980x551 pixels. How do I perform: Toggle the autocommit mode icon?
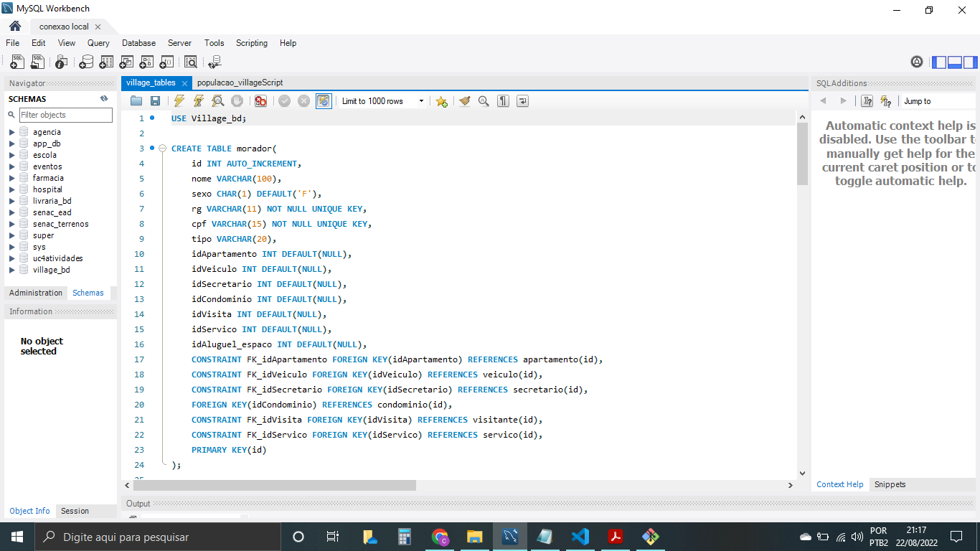[322, 100]
